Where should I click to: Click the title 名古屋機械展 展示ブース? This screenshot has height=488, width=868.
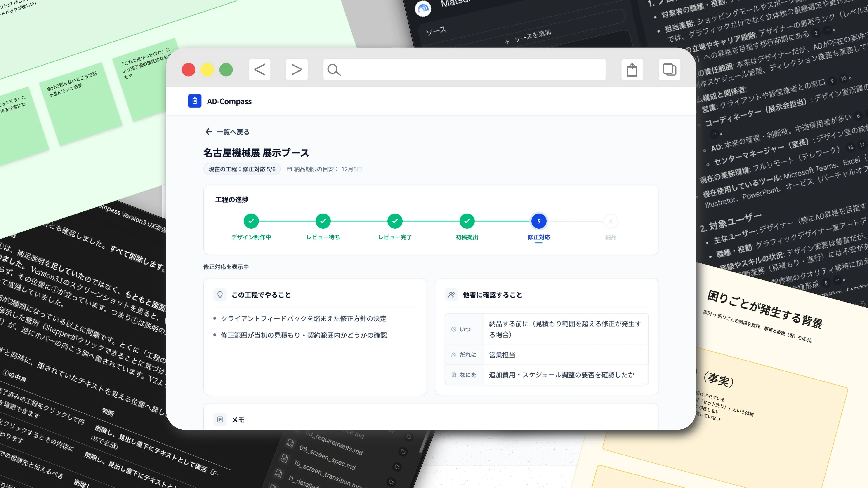[x=256, y=153]
